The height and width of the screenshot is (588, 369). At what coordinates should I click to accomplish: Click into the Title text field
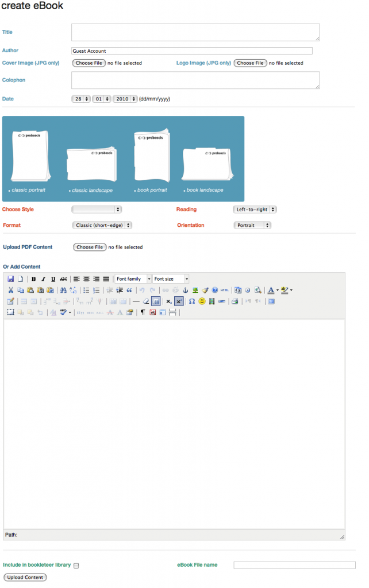click(195, 32)
